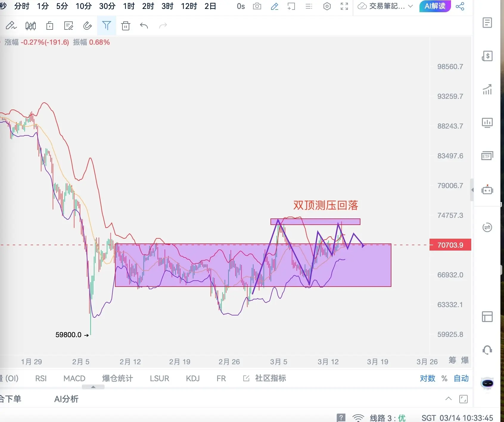Maximize the bottom panel
Image resolution: width=504 pixels, height=422 pixels.
coord(463,399)
